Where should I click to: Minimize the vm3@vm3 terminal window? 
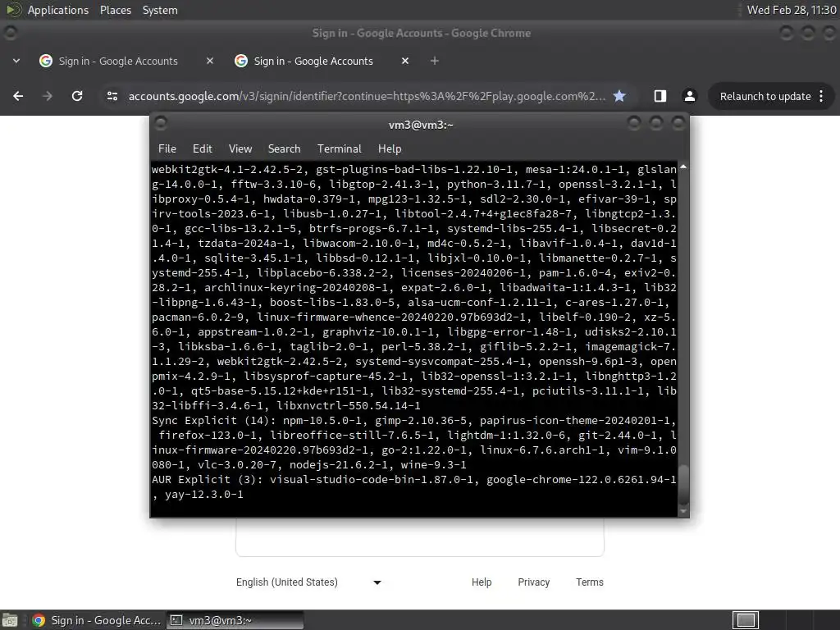[634, 124]
